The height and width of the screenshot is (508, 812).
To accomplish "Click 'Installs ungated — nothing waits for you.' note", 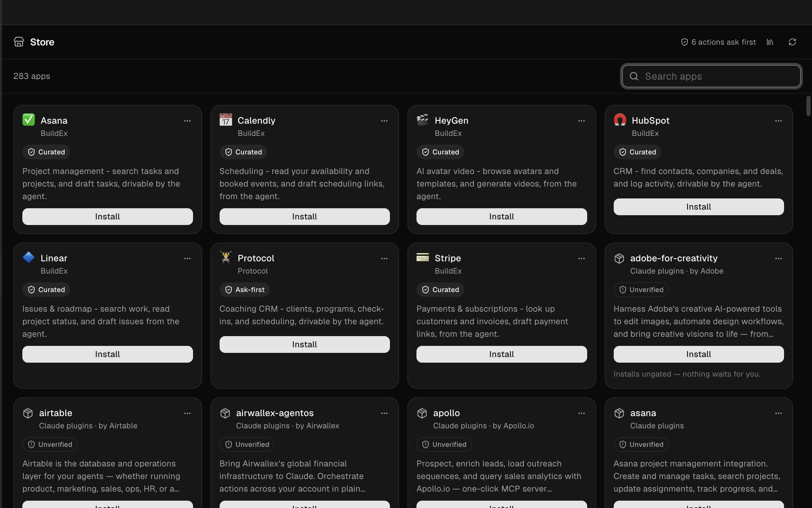I will 687,374.
